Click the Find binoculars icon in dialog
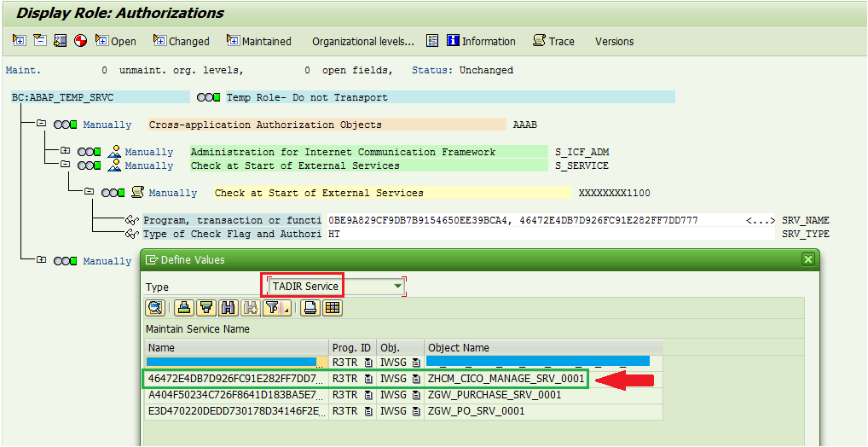The image size is (868, 447). (228, 308)
